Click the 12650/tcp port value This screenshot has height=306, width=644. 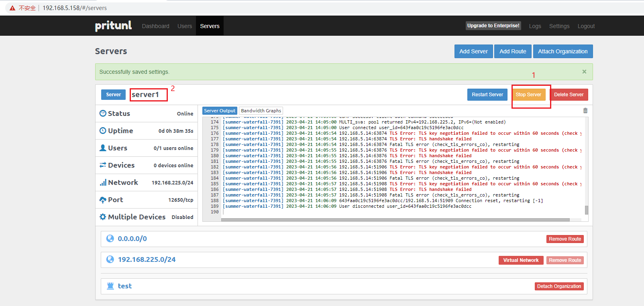click(x=181, y=200)
